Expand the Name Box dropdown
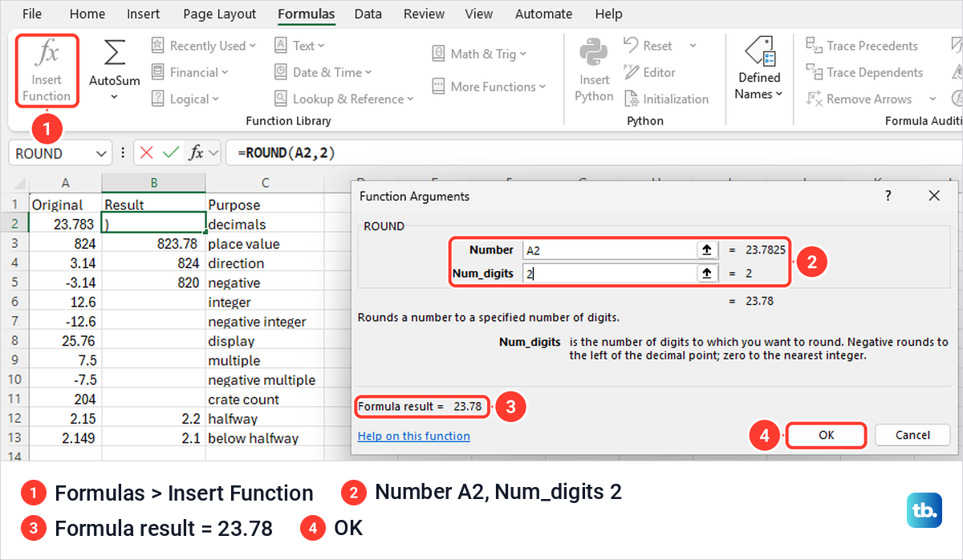 [x=102, y=153]
